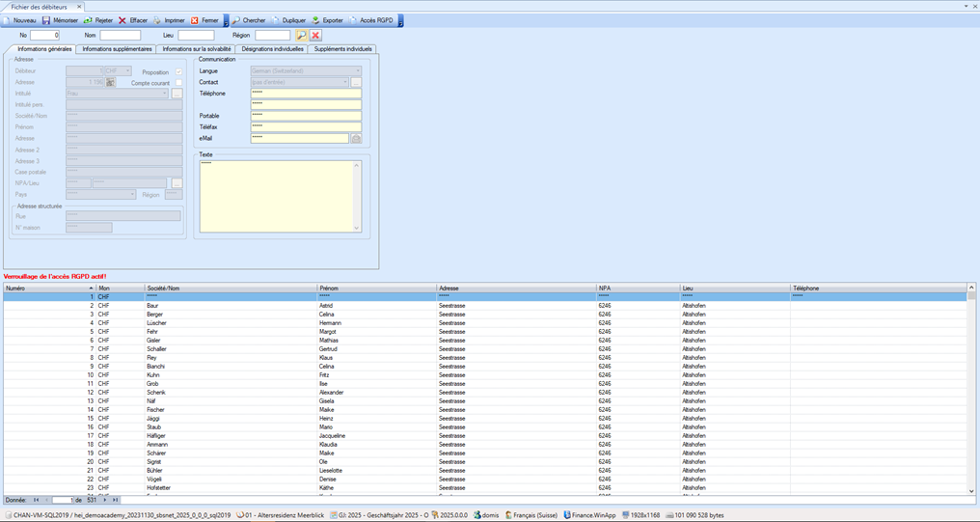Click the envelope icon beside eMail
980x522 pixels.
coord(356,139)
